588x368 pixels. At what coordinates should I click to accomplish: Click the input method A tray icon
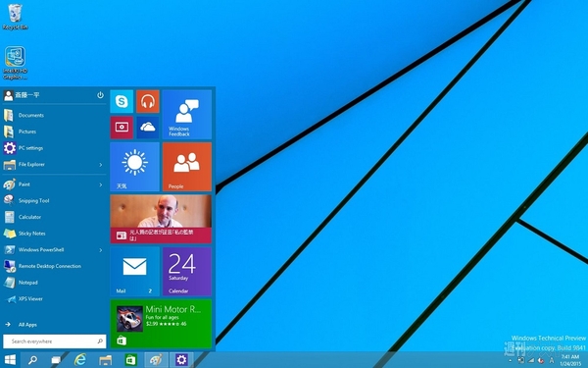pos(551,360)
